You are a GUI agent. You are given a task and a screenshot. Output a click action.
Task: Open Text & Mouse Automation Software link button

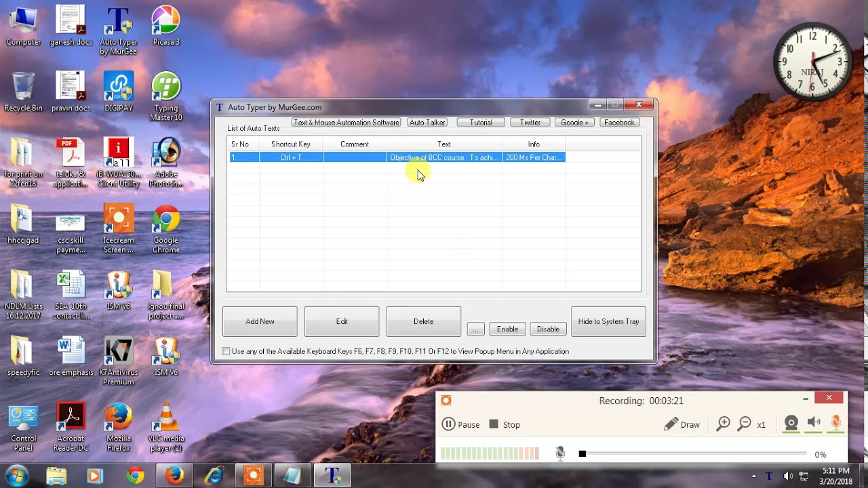(347, 123)
